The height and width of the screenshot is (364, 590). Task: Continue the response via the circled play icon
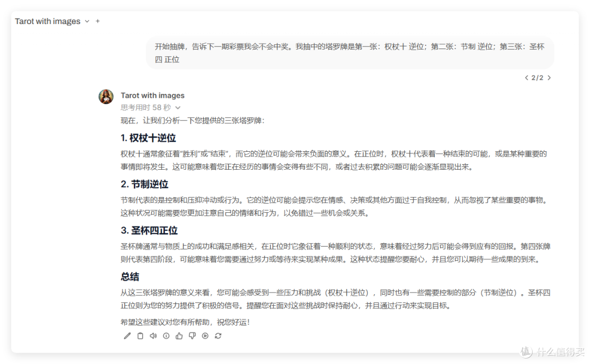205,336
